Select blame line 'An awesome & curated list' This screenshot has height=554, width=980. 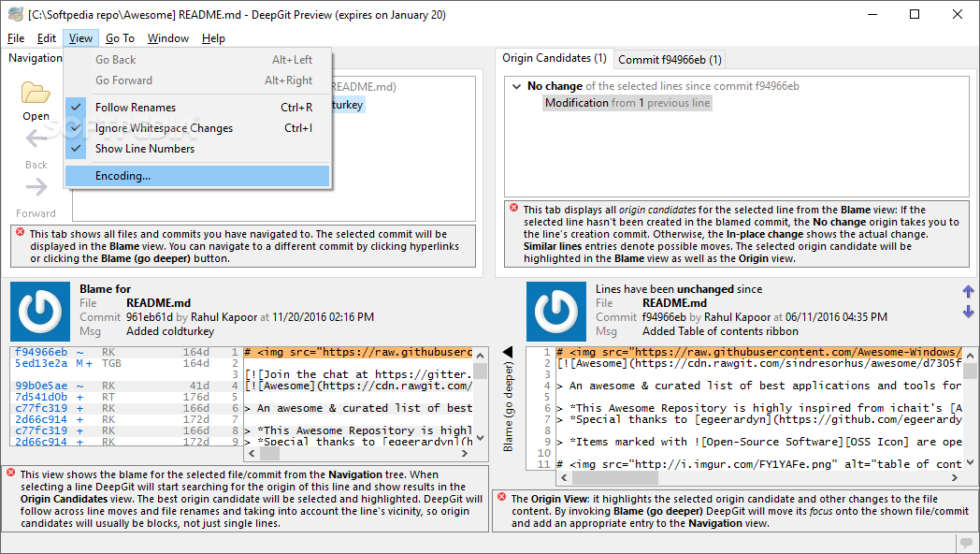pos(357,408)
